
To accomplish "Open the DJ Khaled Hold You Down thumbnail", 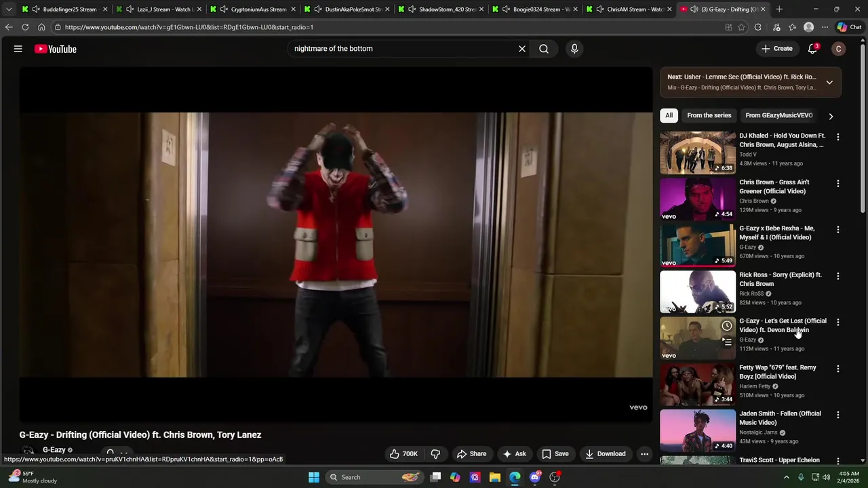I will point(698,152).
